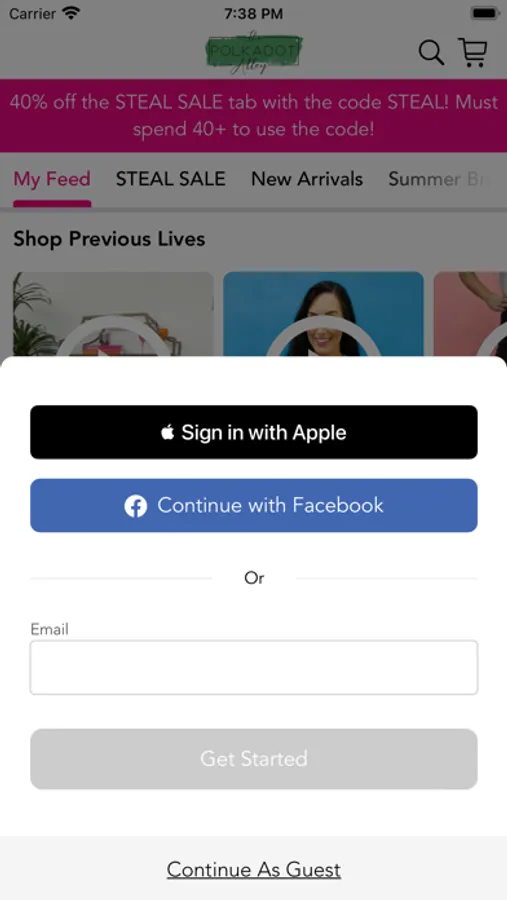Click the Facebook logo icon
This screenshot has width=507, height=900.
click(x=136, y=506)
